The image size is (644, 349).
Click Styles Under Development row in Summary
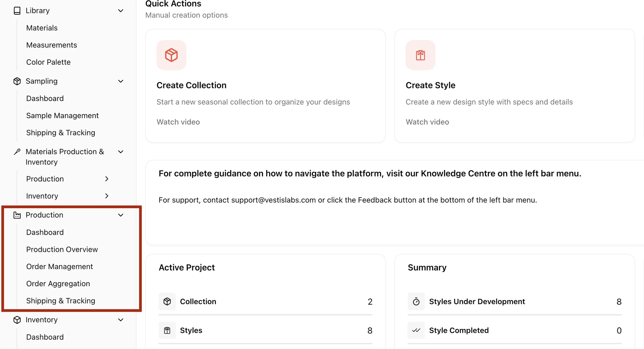coord(515,301)
